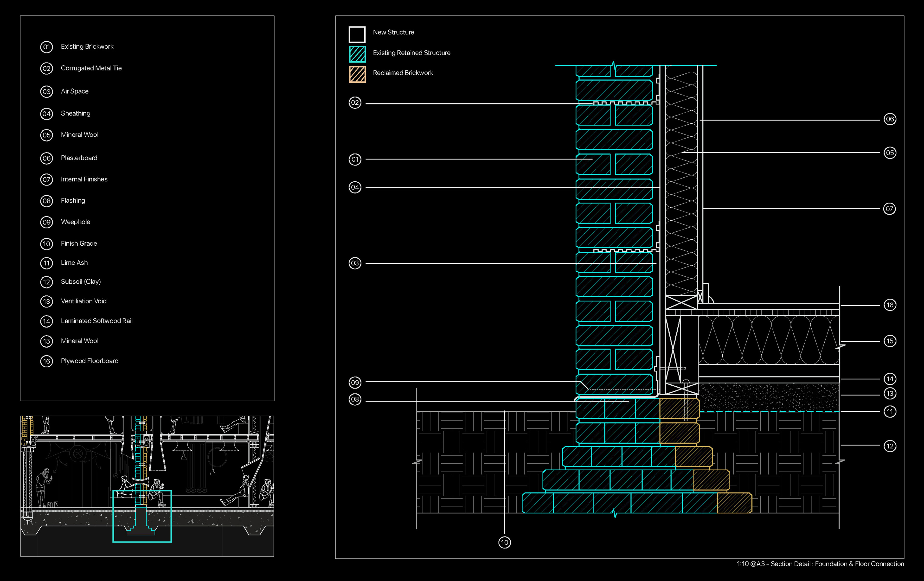
Task: Click the Ventiliation Void legend text
Action: (x=84, y=301)
